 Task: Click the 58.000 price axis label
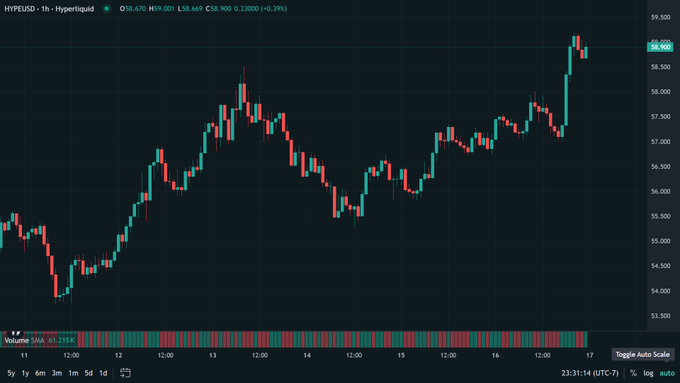[660, 92]
